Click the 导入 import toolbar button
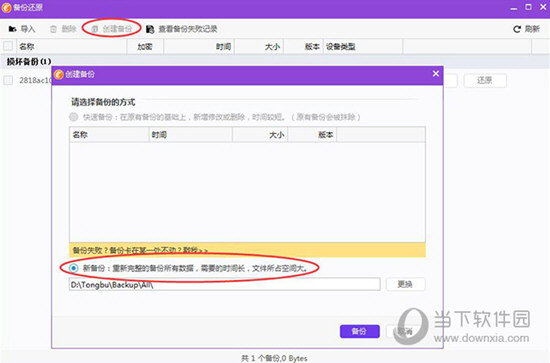The width and height of the screenshot is (550, 363). click(x=22, y=29)
